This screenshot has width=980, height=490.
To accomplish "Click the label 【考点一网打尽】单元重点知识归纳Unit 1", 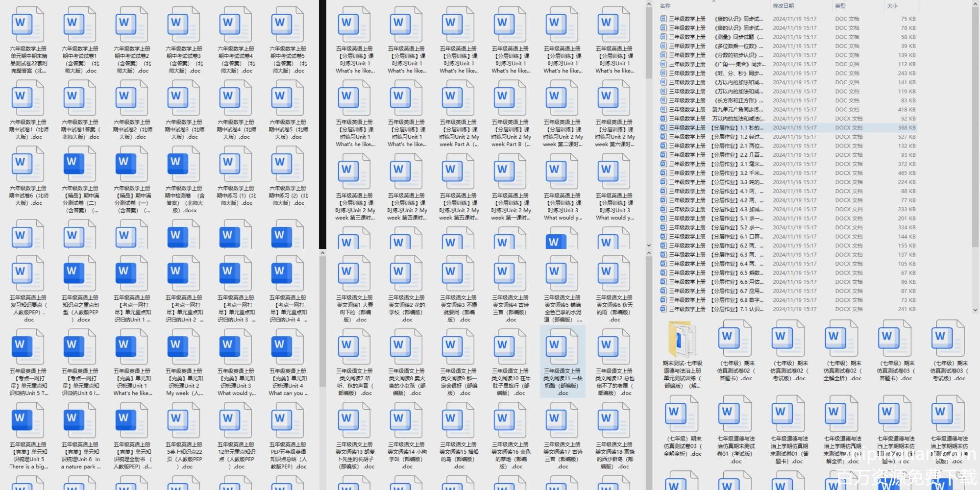I will pyautogui.click(x=132, y=308).
